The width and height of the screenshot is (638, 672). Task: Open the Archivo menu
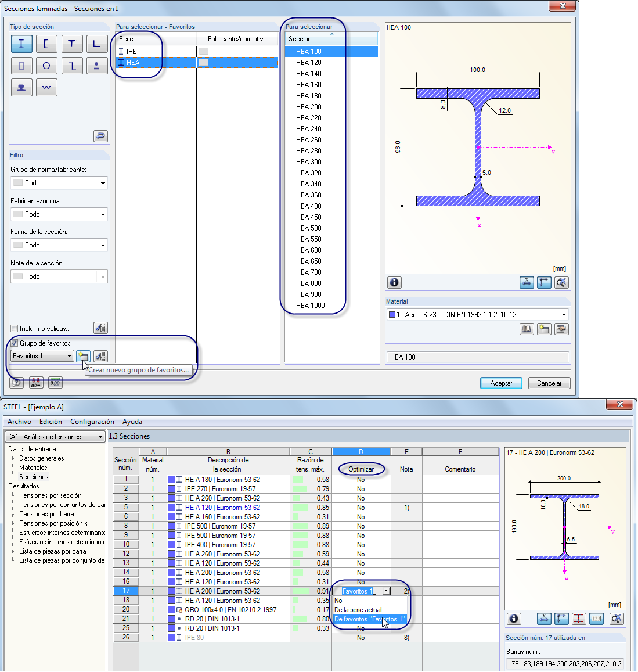coord(19,422)
